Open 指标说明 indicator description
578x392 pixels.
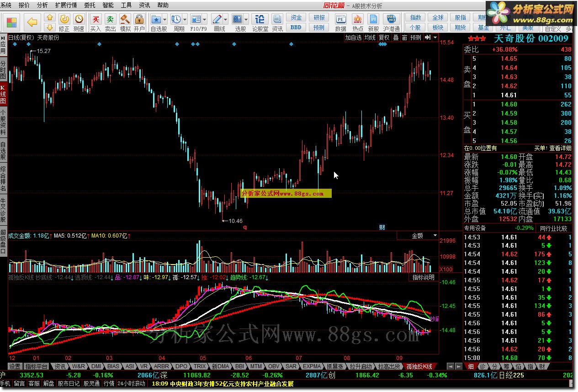[424, 277]
